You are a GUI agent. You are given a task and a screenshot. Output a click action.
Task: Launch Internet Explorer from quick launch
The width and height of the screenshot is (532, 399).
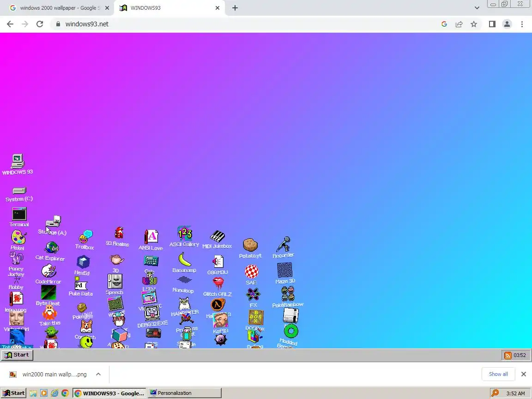click(x=54, y=393)
